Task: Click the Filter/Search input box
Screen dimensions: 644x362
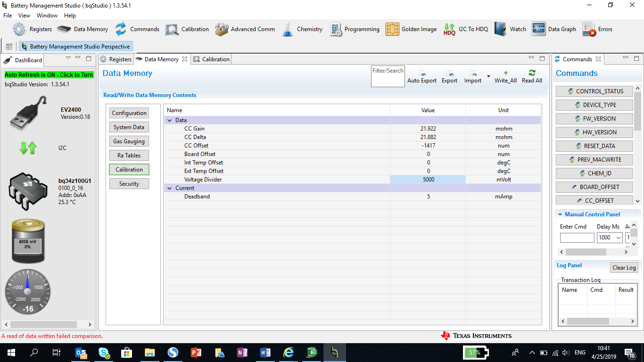Action: 388,76
